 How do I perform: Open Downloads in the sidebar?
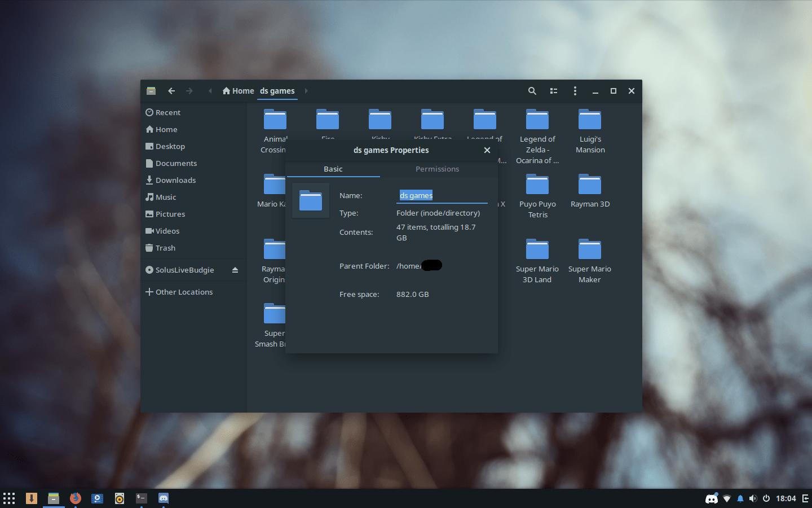(193, 180)
